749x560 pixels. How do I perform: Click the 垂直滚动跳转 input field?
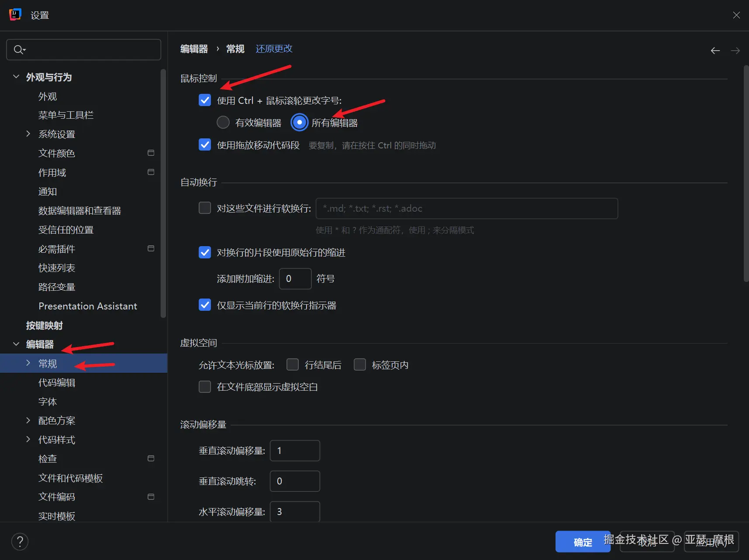[x=295, y=481]
